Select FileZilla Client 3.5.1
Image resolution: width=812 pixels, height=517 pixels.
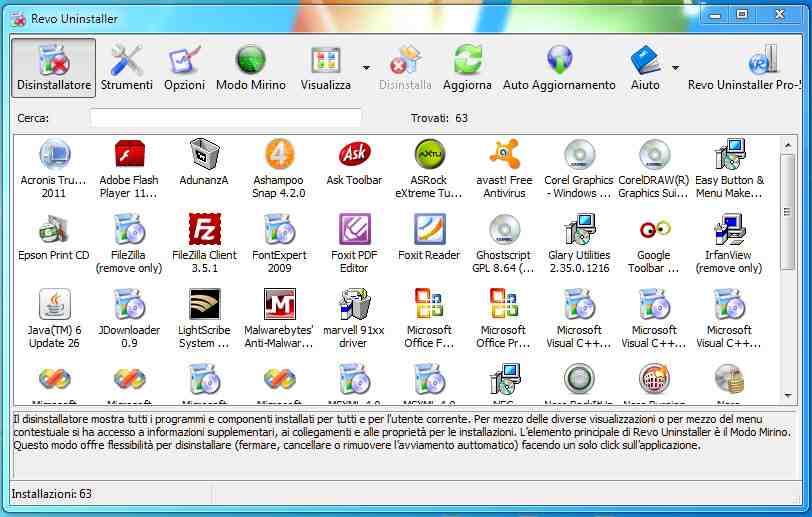[204, 244]
